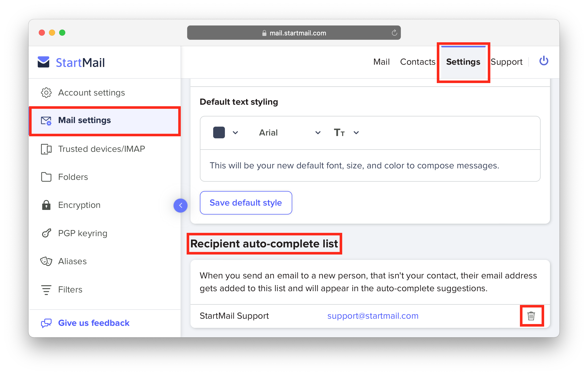Click support@startmail.com email link
The image size is (588, 375).
tap(373, 316)
